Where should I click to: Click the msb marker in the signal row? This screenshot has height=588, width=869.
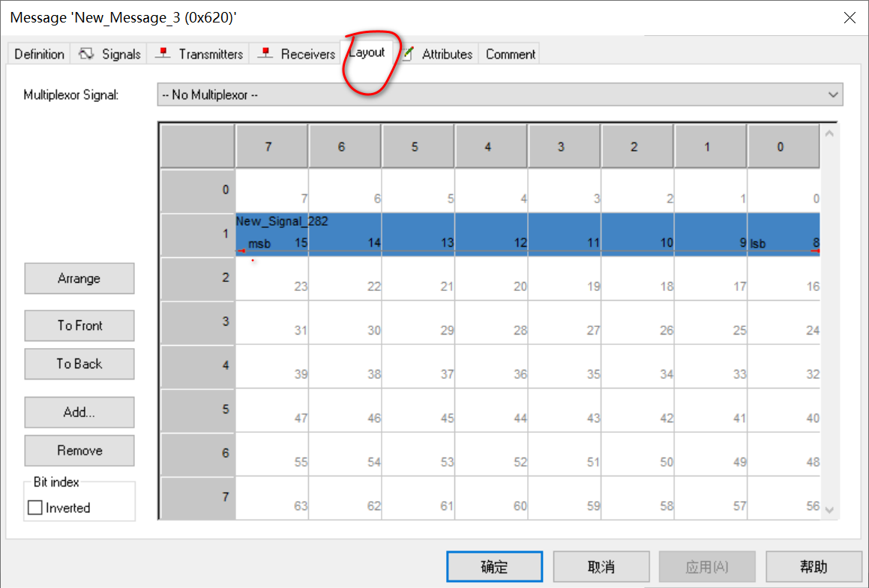click(x=259, y=244)
